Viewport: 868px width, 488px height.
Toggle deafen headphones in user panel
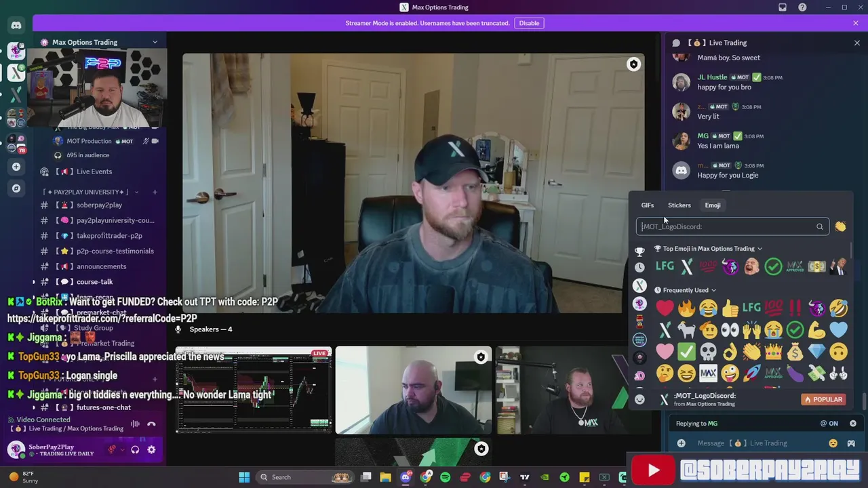(x=135, y=449)
